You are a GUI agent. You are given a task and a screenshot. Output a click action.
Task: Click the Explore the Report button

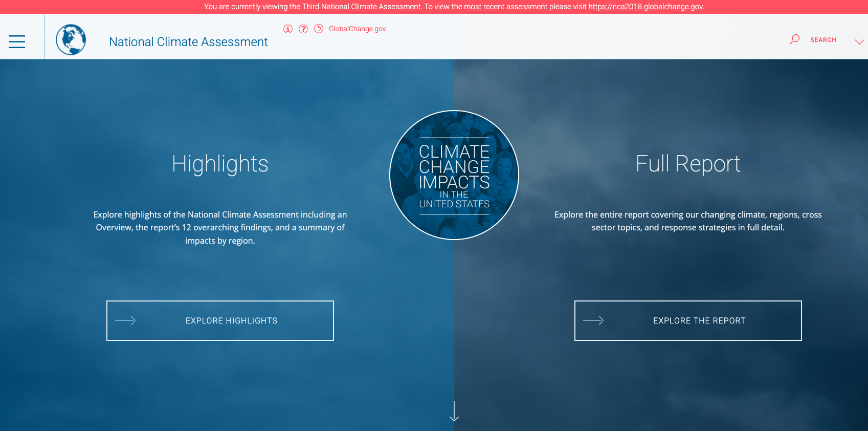click(x=699, y=320)
